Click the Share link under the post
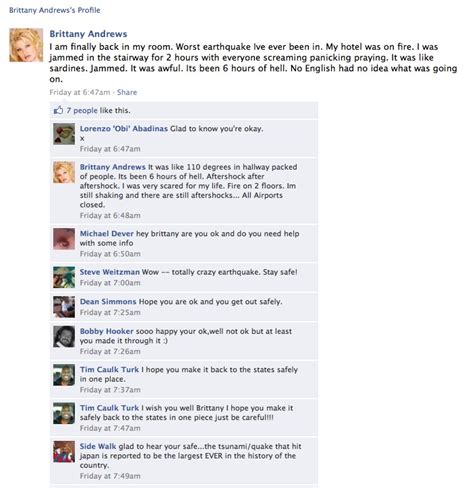The width and height of the screenshot is (474, 488). [x=127, y=92]
